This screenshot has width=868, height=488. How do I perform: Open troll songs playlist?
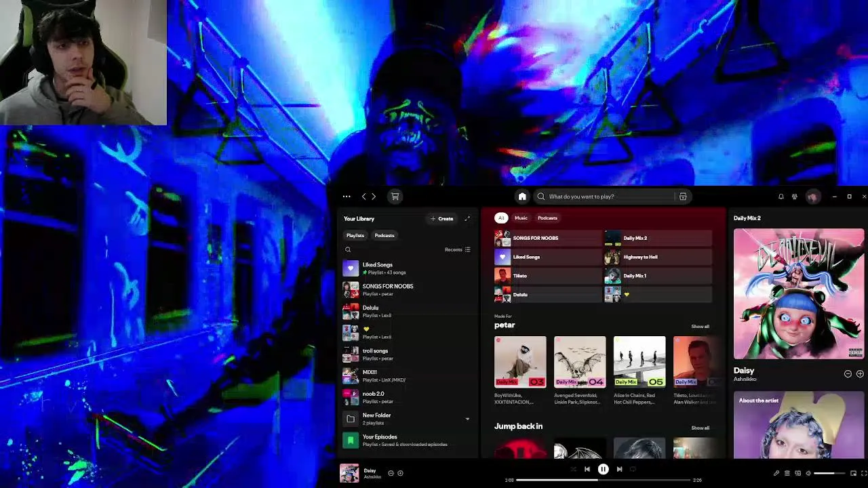coord(407,354)
